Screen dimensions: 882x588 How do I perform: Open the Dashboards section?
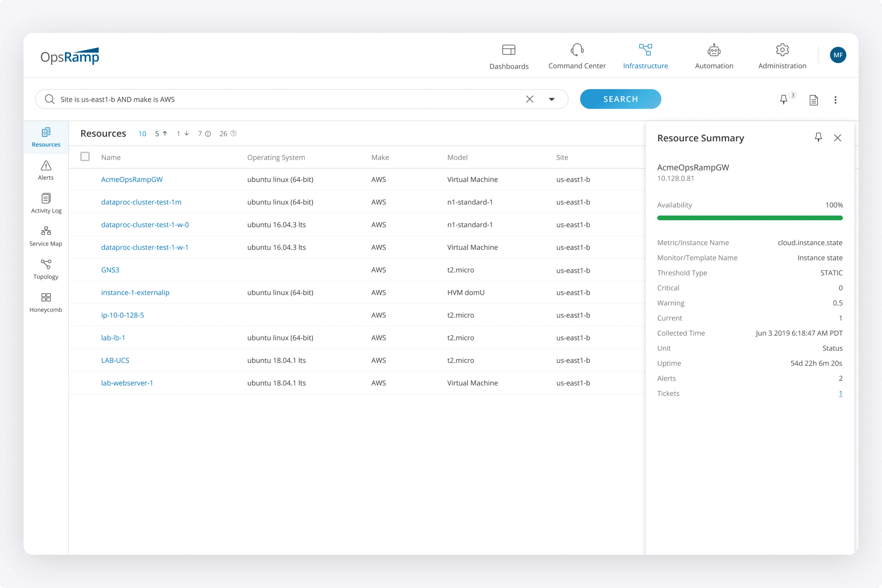click(x=509, y=57)
